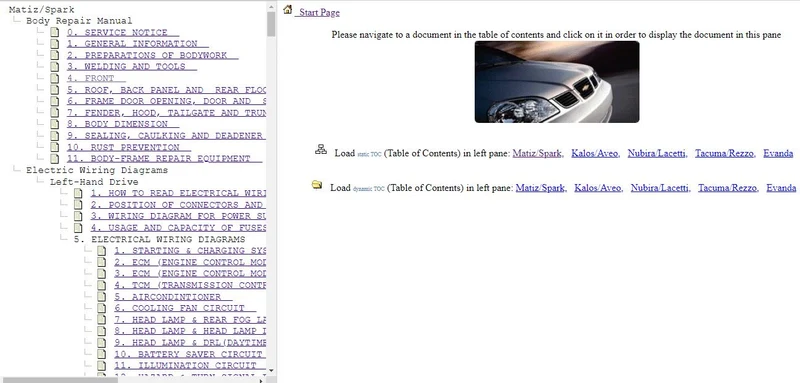This screenshot has width=800, height=383.
Task: Load dynamic TOC for Tacuma/Rezzo
Action: [728, 188]
